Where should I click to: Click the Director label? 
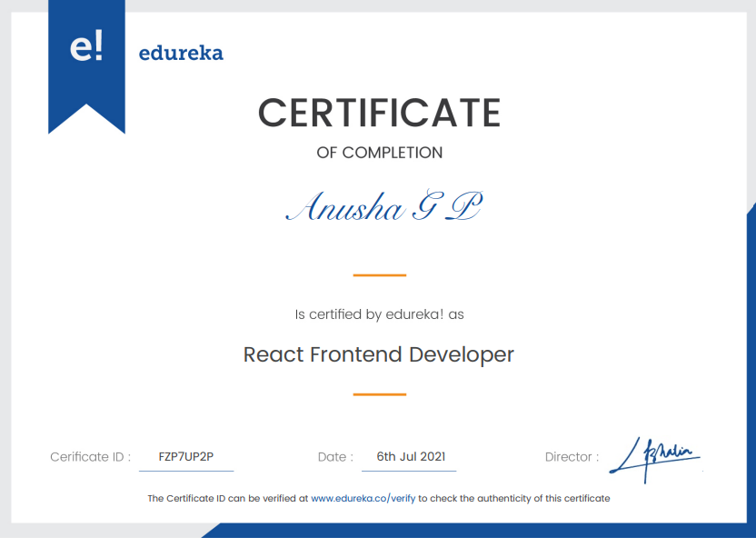point(572,457)
